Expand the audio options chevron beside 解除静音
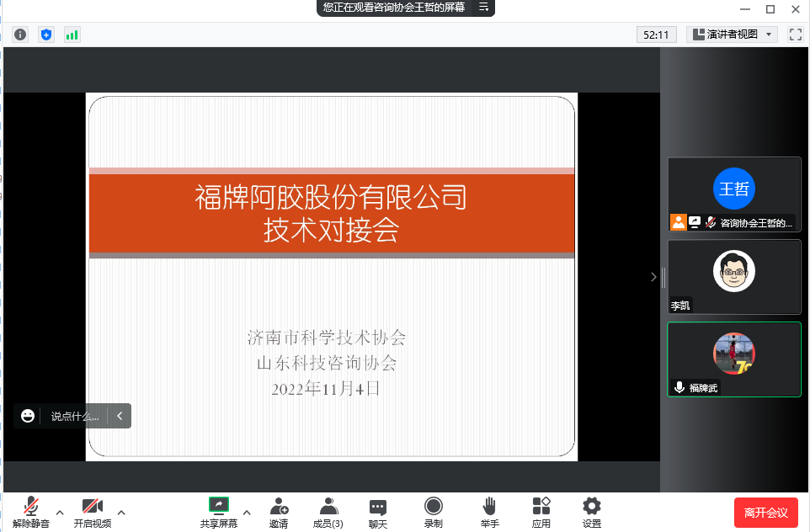Screen dimensions: 810x532 point(59,511)
